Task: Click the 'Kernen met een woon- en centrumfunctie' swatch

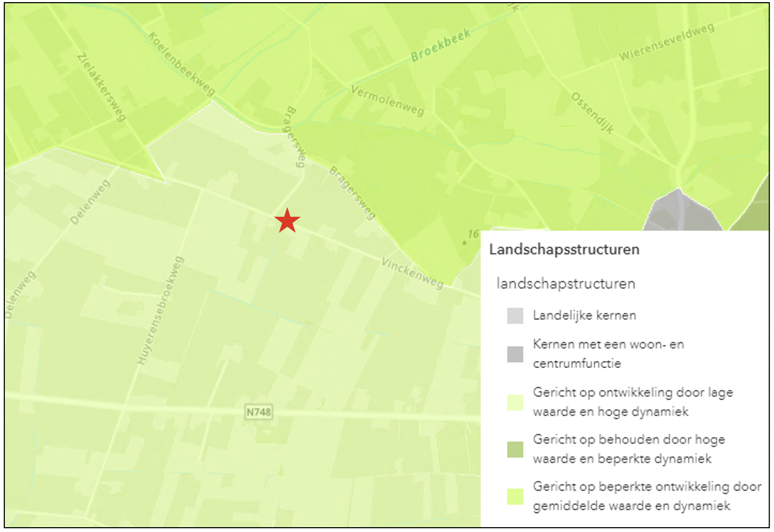Action: tap(515, 354)
